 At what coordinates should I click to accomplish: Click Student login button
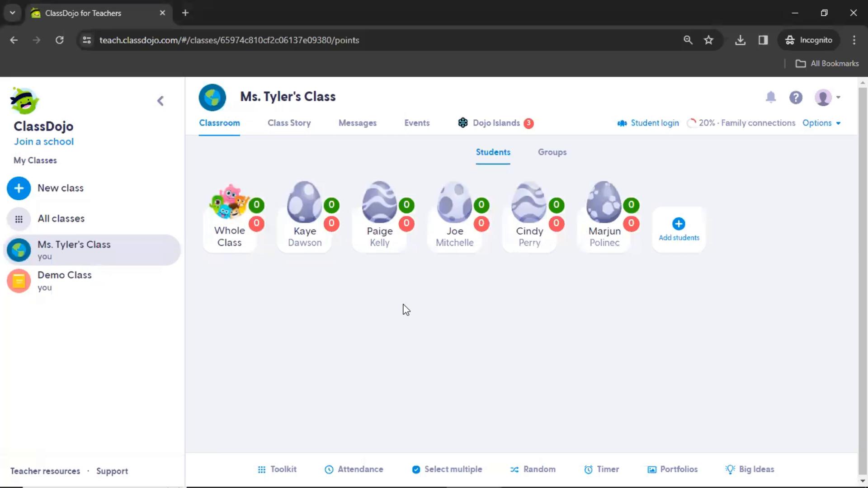click(649, 123)
